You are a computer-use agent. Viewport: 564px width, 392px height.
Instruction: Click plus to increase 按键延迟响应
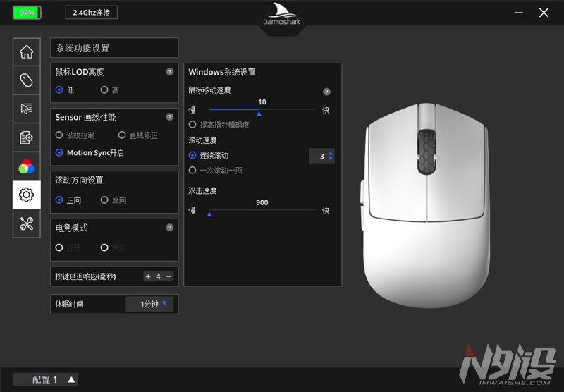[148, 276]
